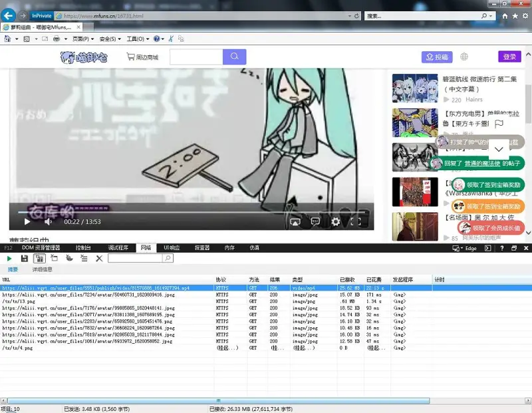The width and height of the screenshot is (532, 413).
Task: Open the IE tools gear icon
Action: point(525,16)
